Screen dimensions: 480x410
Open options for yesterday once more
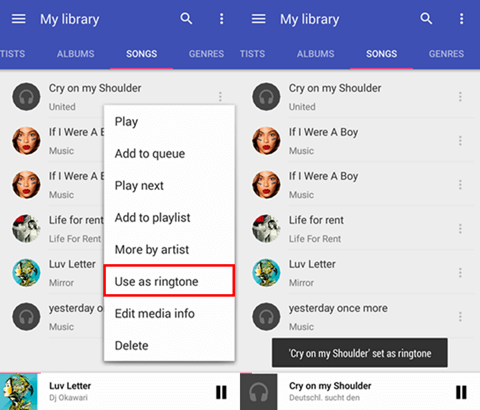460,317
